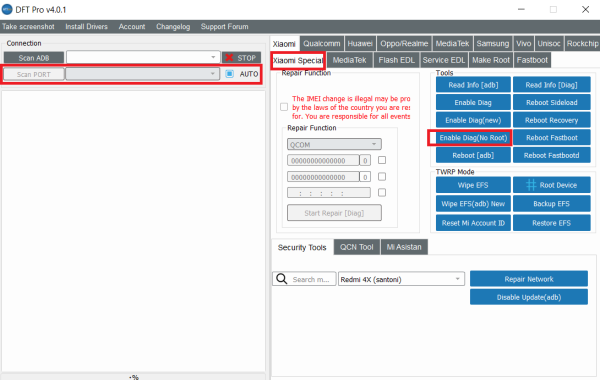Open the Install Drivers menu

pos(86,26)
